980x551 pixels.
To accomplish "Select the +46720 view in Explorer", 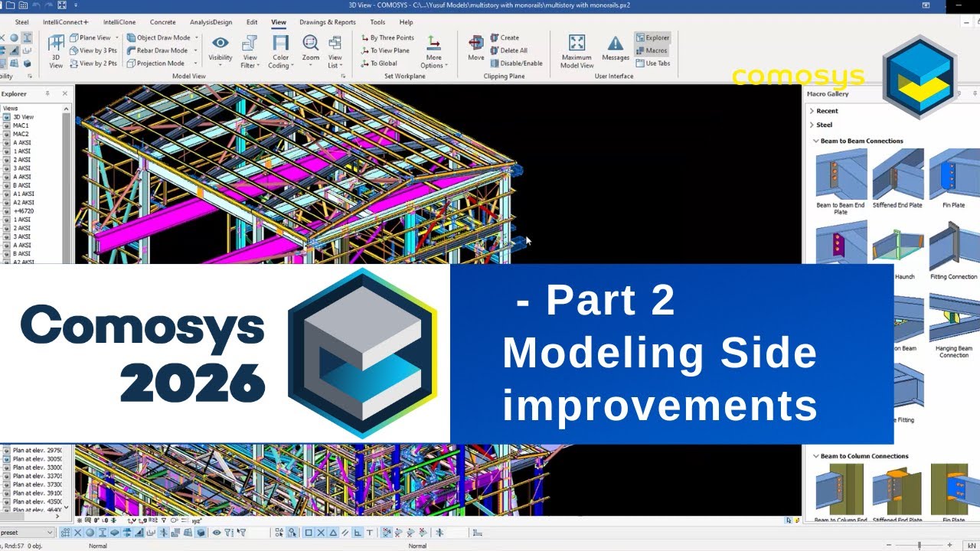I will (23, 211).
